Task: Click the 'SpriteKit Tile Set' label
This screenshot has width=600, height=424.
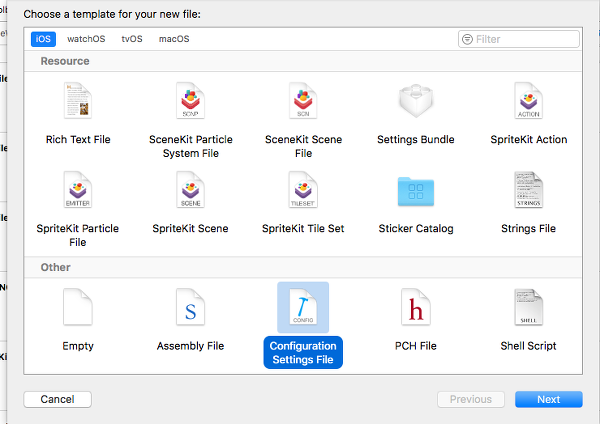Action: 303,228
